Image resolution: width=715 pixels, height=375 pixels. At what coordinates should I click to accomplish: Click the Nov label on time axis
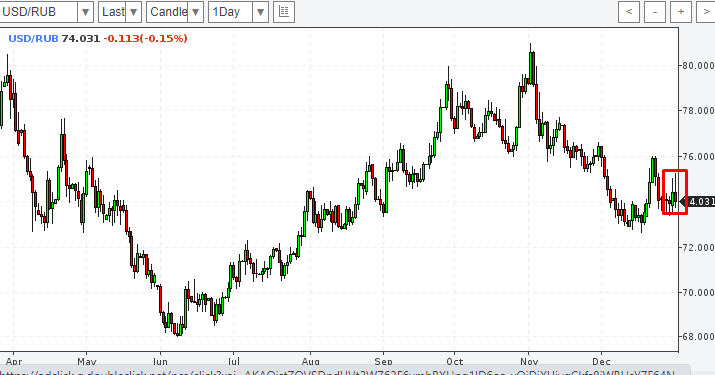tap(529, 361)
